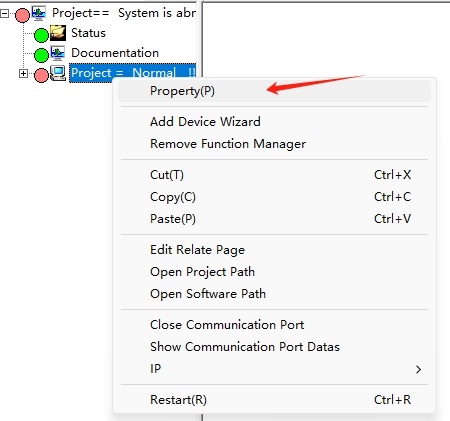This screenshot has height=421, width=450.
Task: Click the computer icon of Project = Normal
Action: point(58,73)
